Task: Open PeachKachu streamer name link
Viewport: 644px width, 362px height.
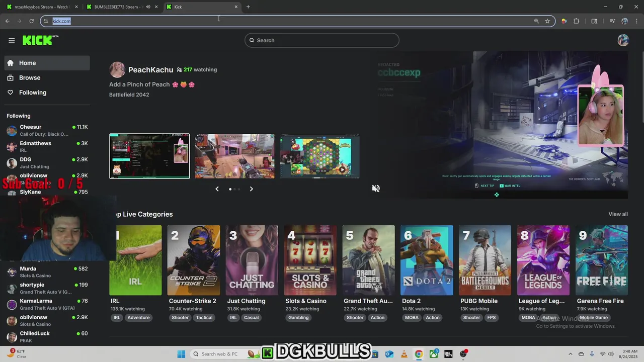Action: (x=150, y=70)
